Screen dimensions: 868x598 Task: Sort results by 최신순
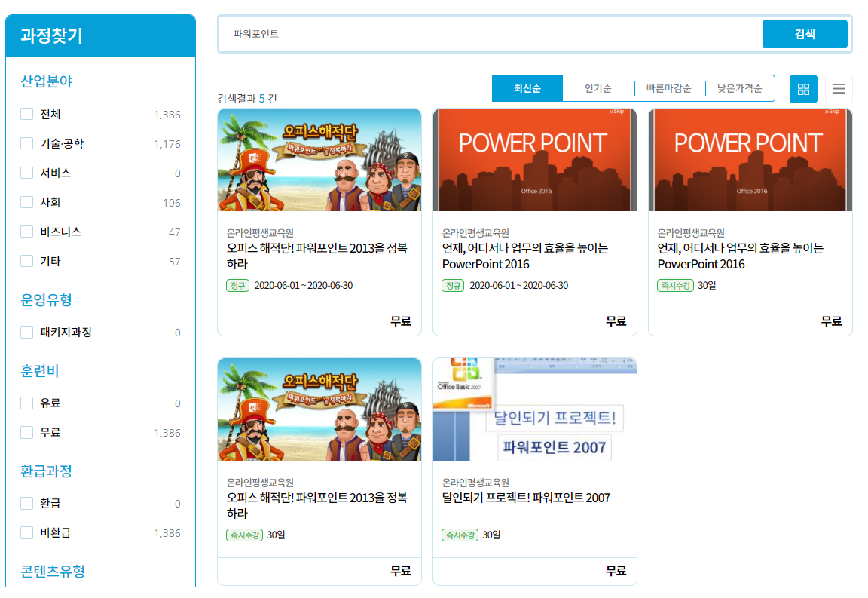click(x=527, y=89)
